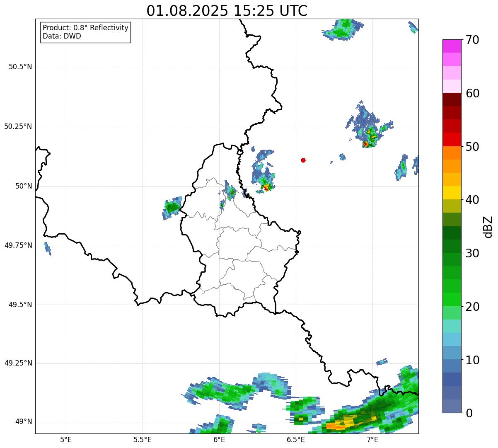Pick the bright yellow segment just above 40

pyautogui.click(x=452, y=193)
